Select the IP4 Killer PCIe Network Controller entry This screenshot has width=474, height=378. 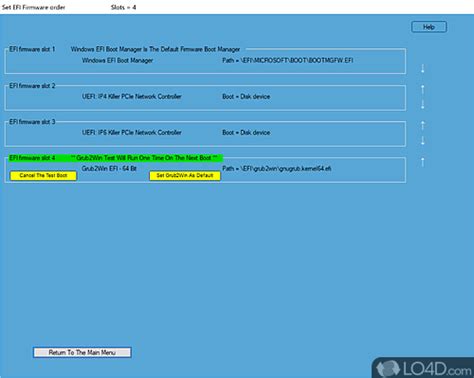tap(132, 97)
